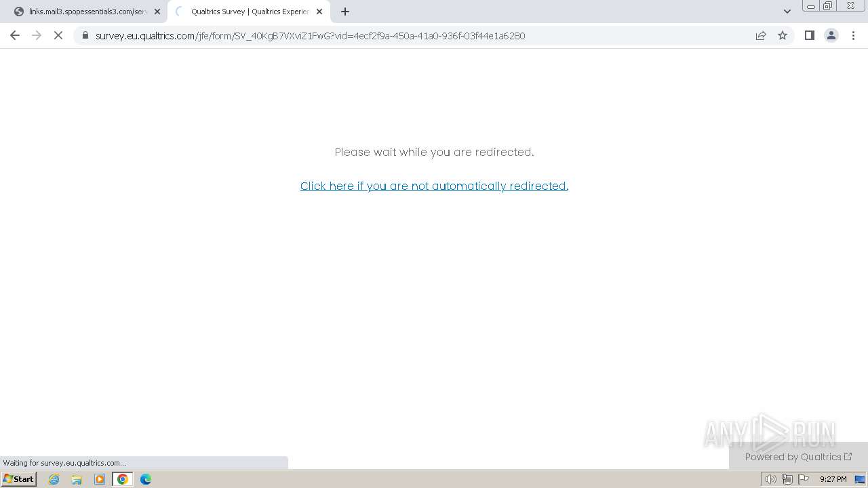The height and width of the screenshot is (488, 868).
Task: Select the 'Please wait while you are redirected.' text
Action: [434, 152]
